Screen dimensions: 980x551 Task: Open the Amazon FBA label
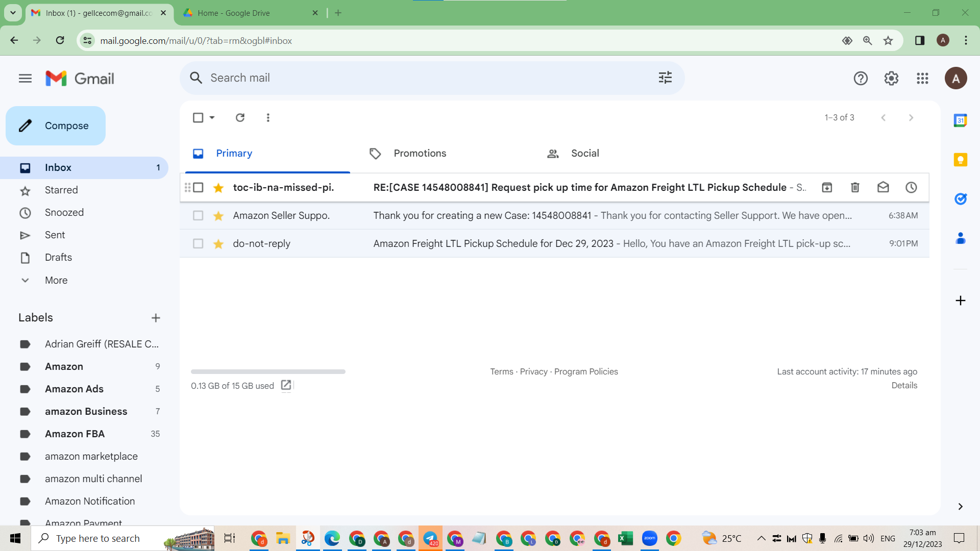(x=84, y=434)
